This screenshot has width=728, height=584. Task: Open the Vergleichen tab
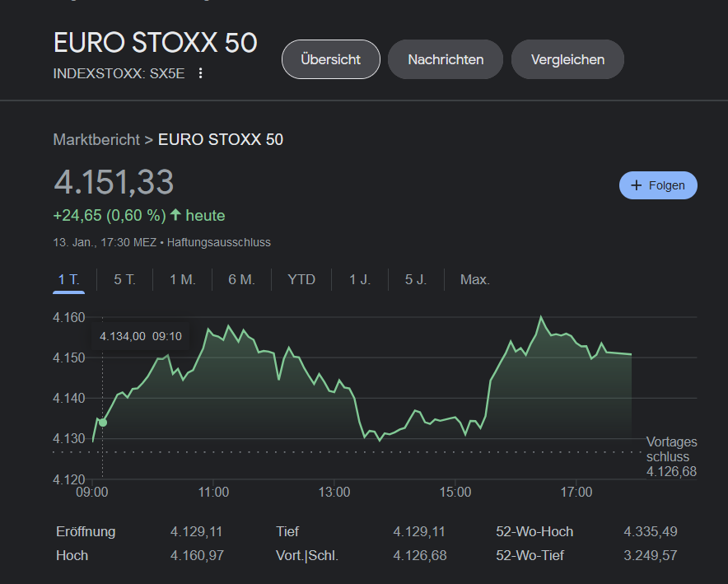point(567,59)
